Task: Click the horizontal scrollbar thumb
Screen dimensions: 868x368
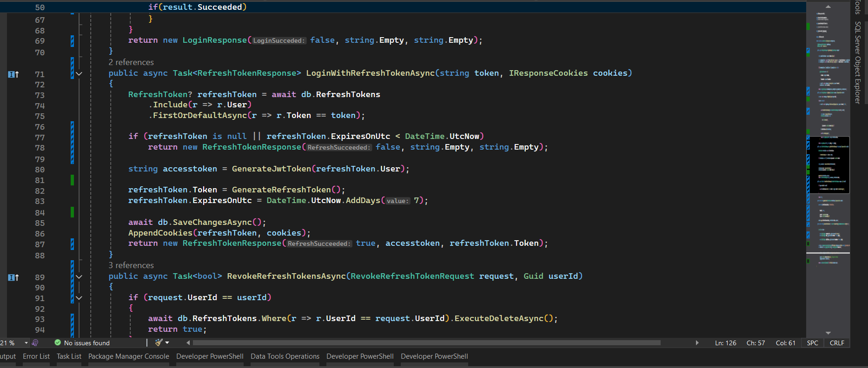Action: [427, 343]
